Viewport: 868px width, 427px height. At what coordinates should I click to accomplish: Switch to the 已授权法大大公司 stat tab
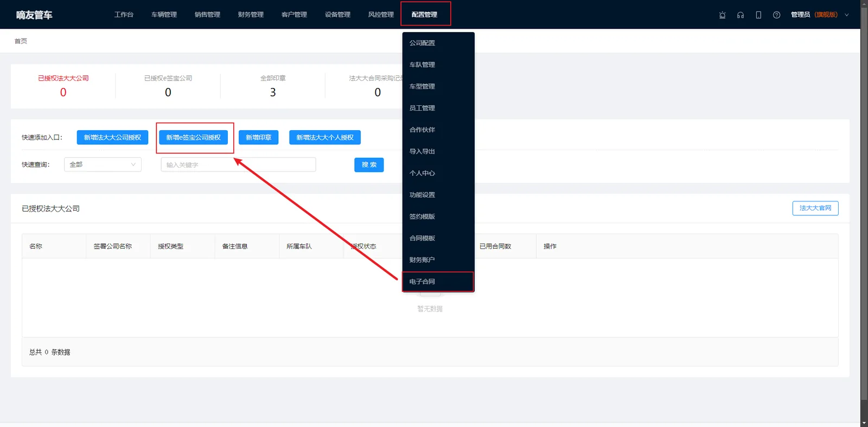coord(63,86)
